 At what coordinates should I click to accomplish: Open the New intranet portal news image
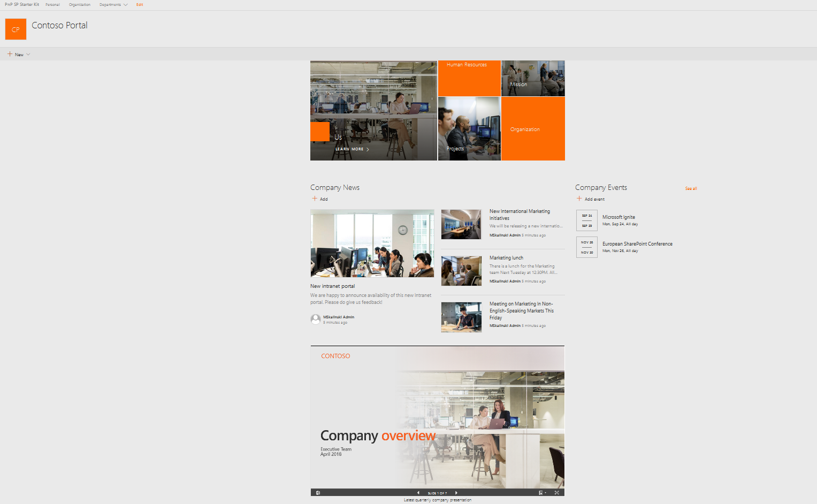pos(372,243)
